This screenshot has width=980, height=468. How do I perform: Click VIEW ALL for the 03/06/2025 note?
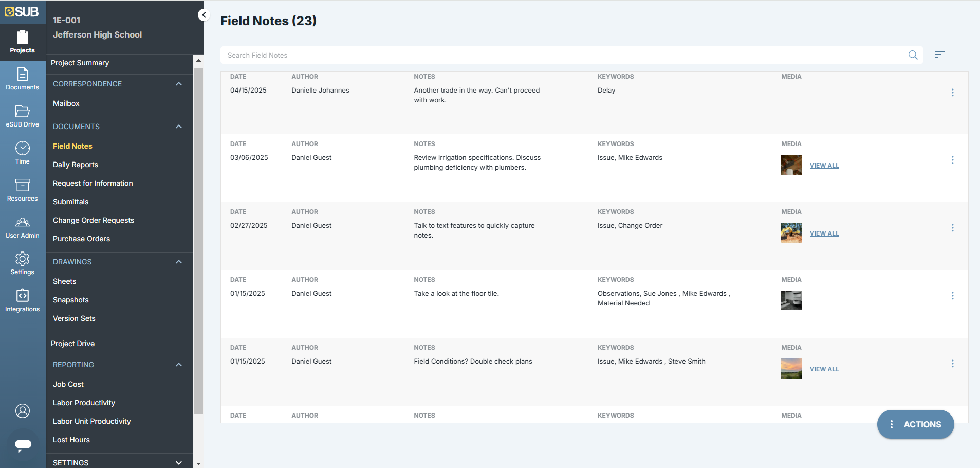point(824,166)
